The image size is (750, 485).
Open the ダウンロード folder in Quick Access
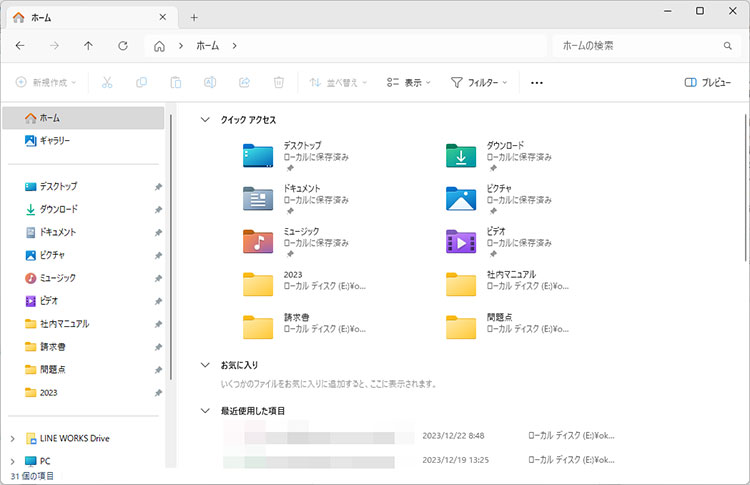point(460,156)
